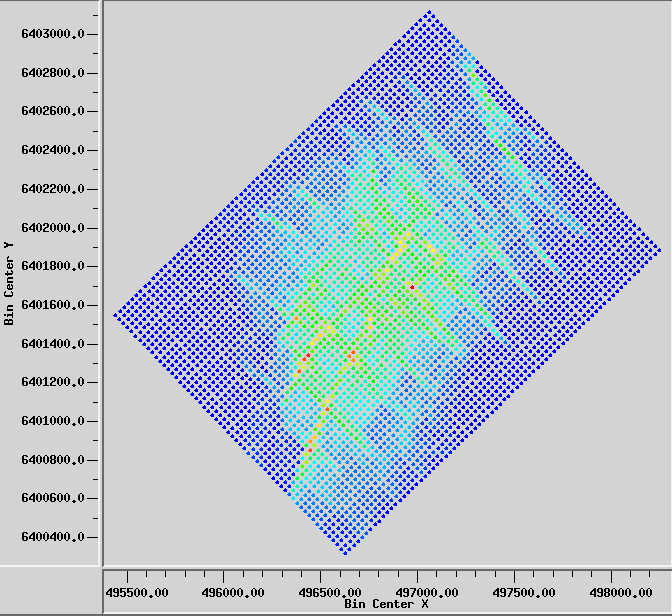The image size is (672, 616).
Task: Click the 'Bin Center X' axis title
Action: click(x=386, y=604)
